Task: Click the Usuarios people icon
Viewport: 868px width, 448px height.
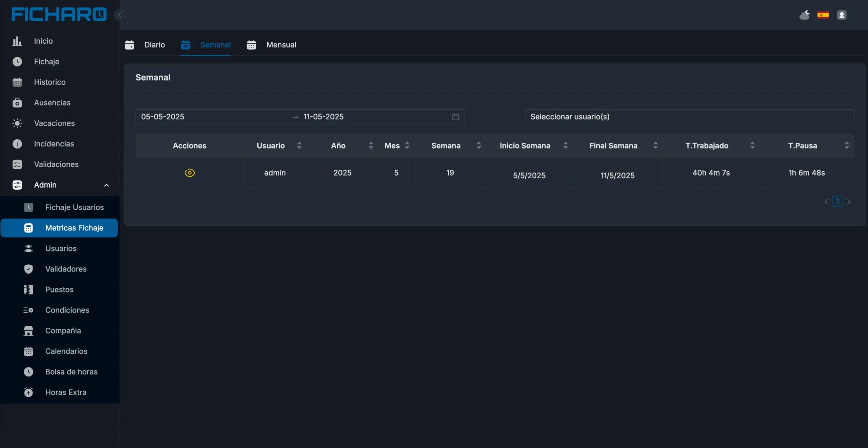Action: tap(28, 248)
